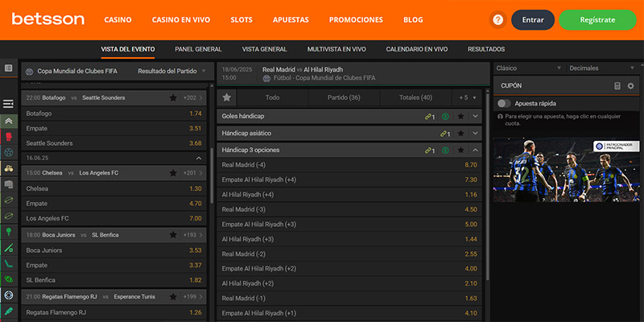
Task: Click link icon on Goles hándicap row
Action: pyautogui.click(x=430, y=117)
